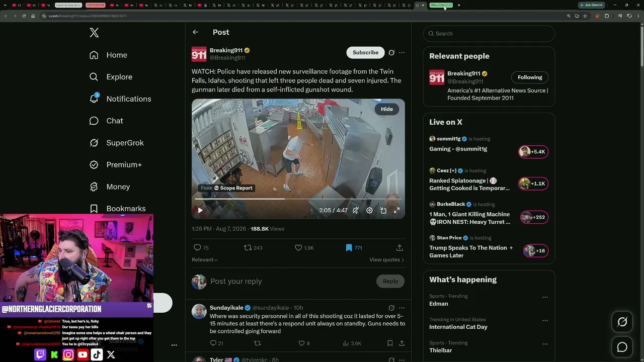View analytics of Sundayikale's comment (3.6K)

[352, 343]
